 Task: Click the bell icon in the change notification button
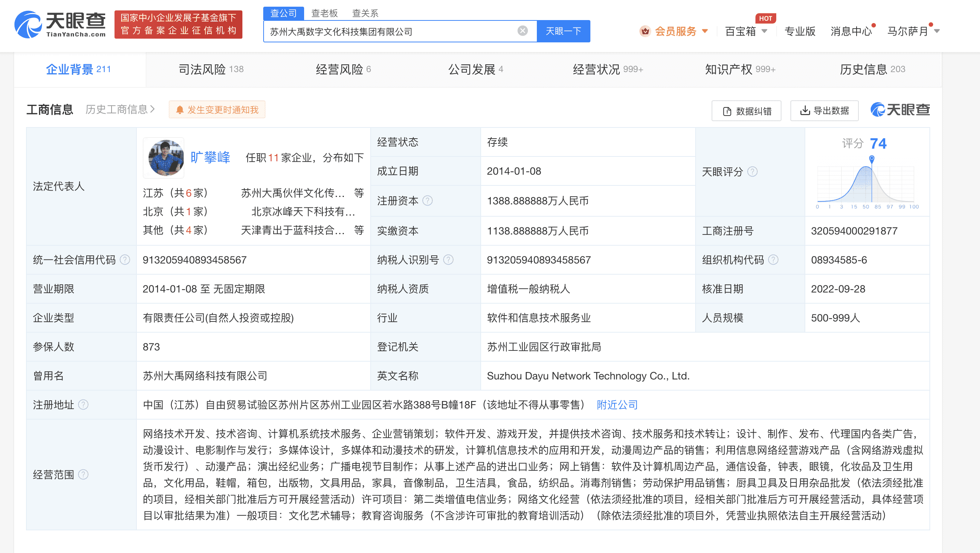tap(180, 110)
